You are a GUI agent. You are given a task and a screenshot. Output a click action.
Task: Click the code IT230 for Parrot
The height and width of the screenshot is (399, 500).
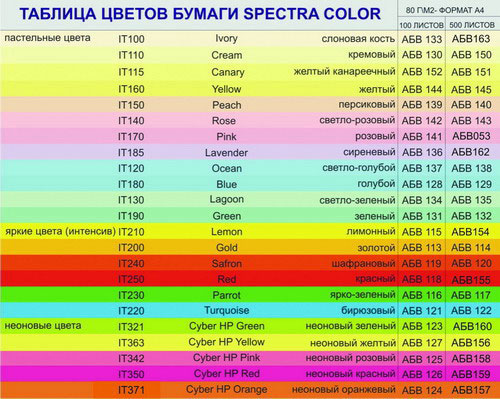coord(131,295)
